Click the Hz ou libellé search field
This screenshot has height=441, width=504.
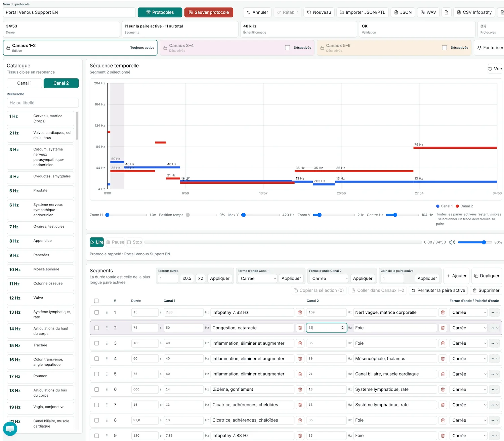(x=43, y=103)
